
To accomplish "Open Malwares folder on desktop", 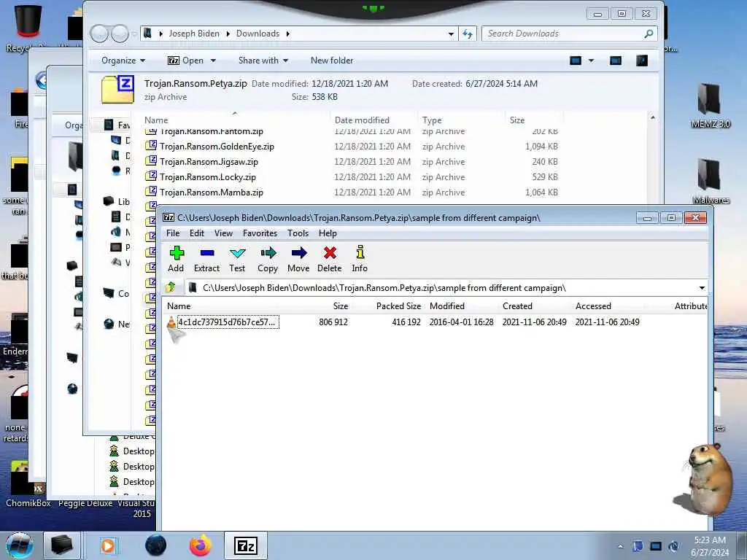I will [711, 181].
